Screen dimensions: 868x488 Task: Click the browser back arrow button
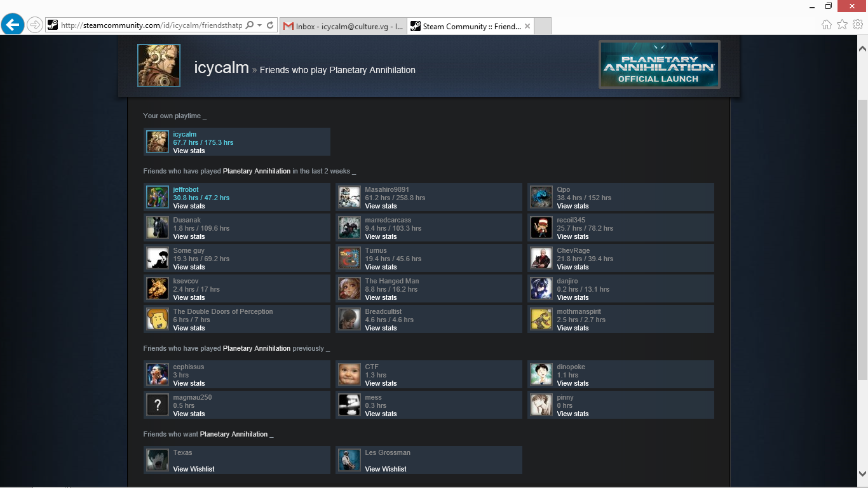tap(13, 25)
